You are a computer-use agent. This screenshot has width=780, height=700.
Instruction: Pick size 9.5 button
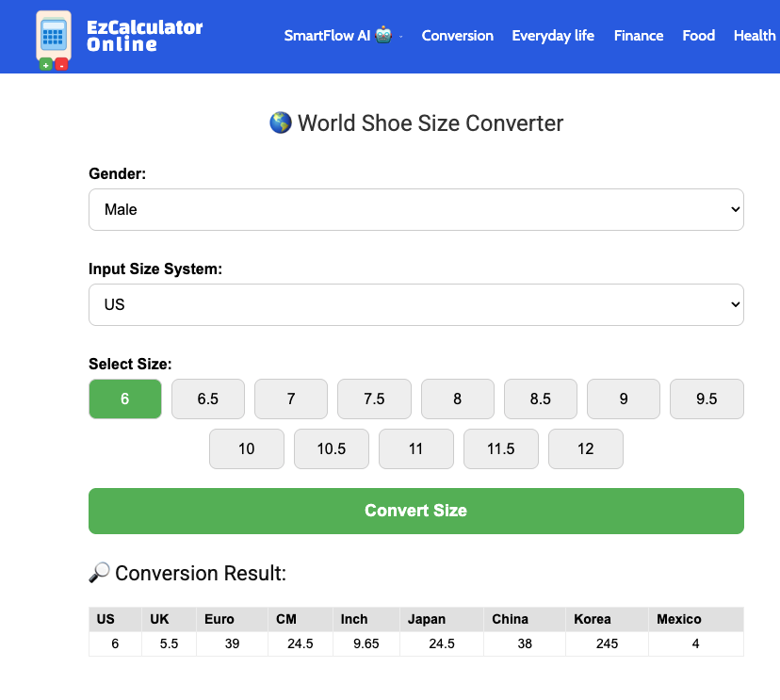point(707,399)
